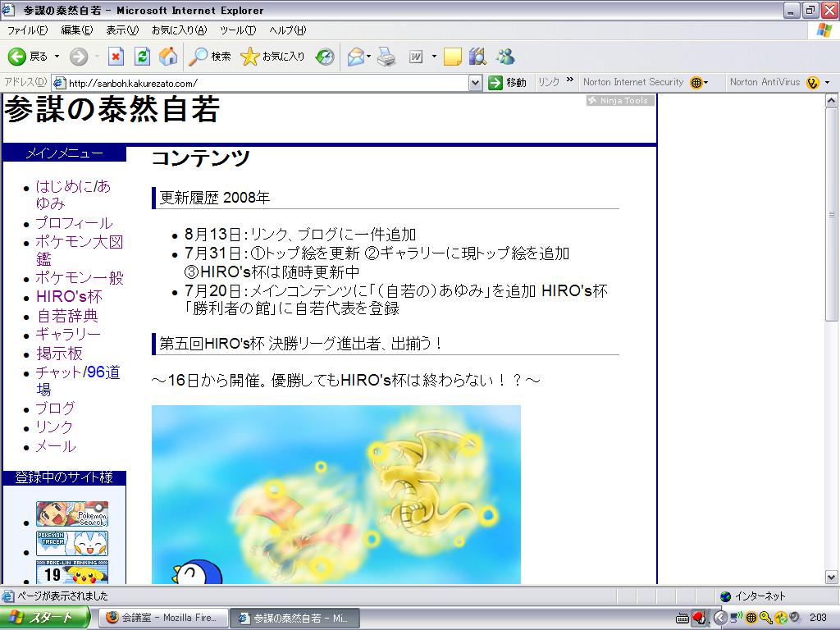Open the リンク sidebar link

54,427
